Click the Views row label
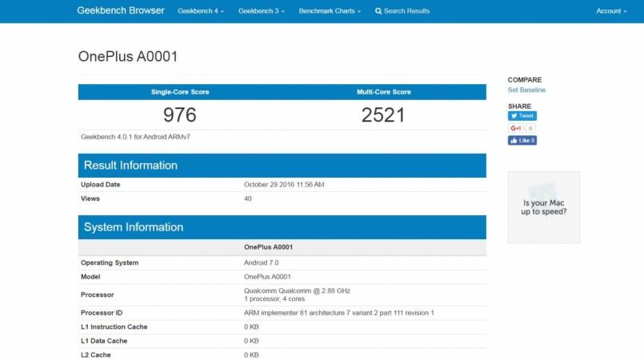Viewport: 644px width, 360px height. 90,198
